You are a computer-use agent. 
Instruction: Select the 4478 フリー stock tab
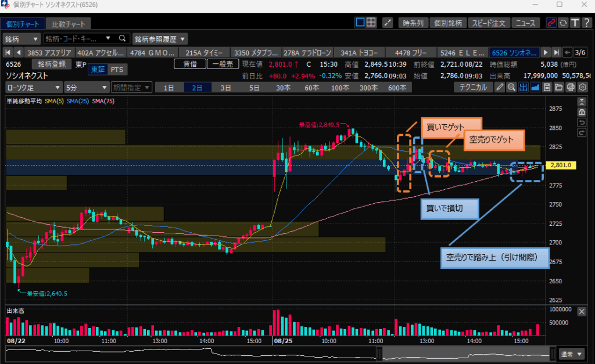point(410,52)
